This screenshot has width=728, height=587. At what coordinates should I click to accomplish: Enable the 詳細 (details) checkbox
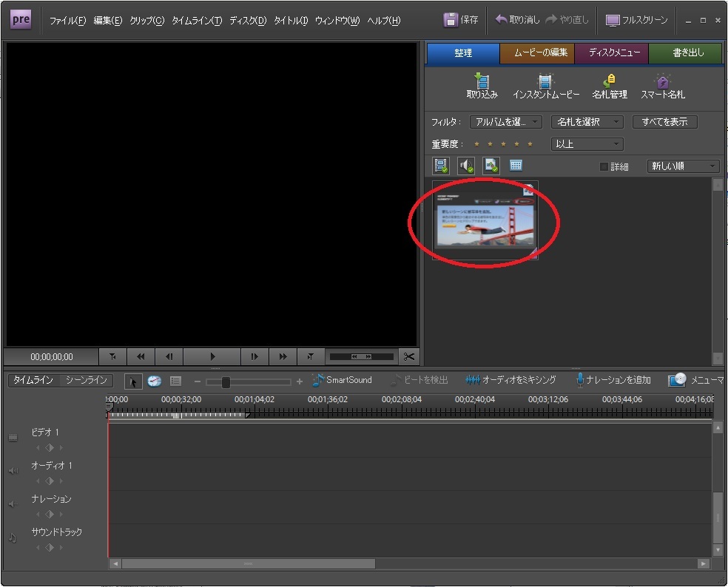(604, 167)
